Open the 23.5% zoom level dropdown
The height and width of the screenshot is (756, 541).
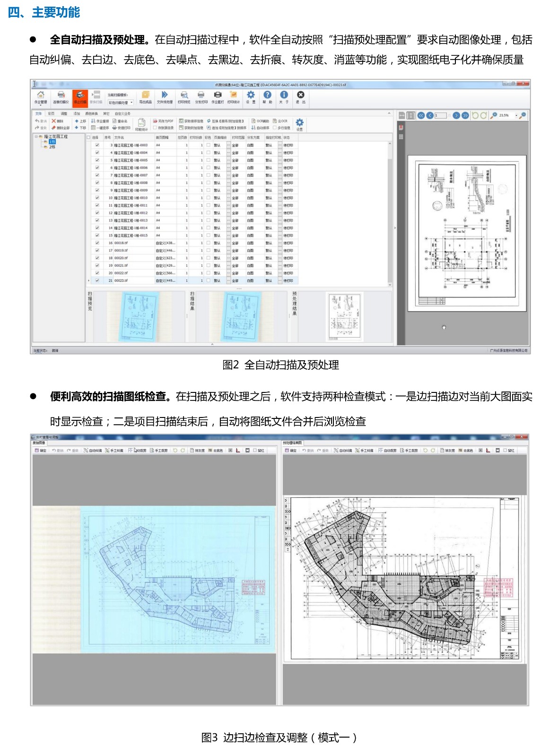coord(516,115)
